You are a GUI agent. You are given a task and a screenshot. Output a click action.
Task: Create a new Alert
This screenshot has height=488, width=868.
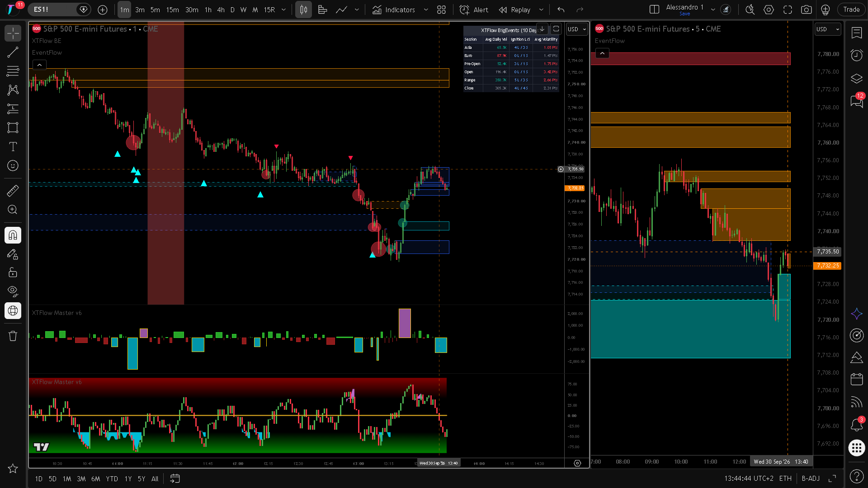[x=474, y=9]
